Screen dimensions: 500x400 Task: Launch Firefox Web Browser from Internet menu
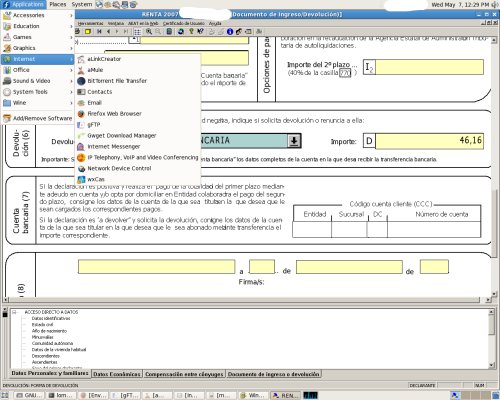point(114,114)
